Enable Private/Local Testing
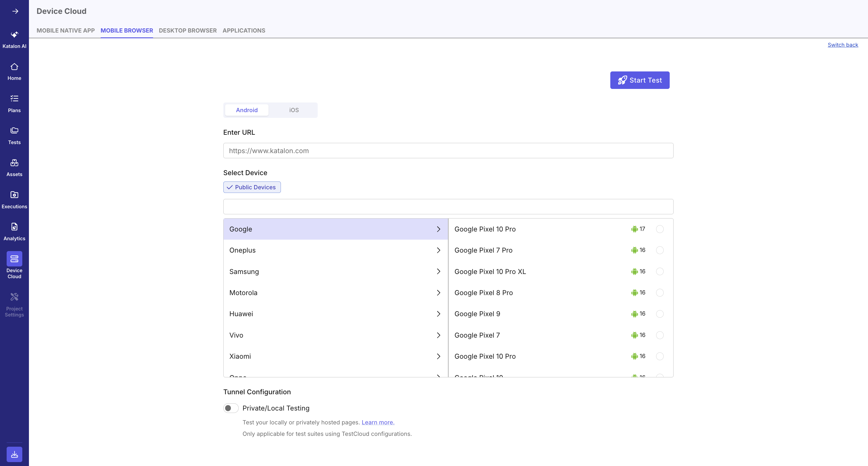 231,408
